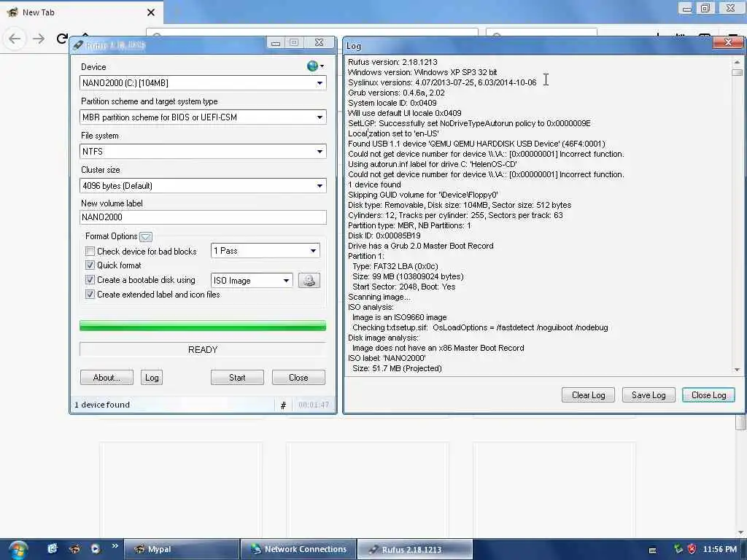Image resolution: width=747 pixels, height=560 pixels.
Task: Click first quick launch icon on taskbar
Action: [52, 548]
